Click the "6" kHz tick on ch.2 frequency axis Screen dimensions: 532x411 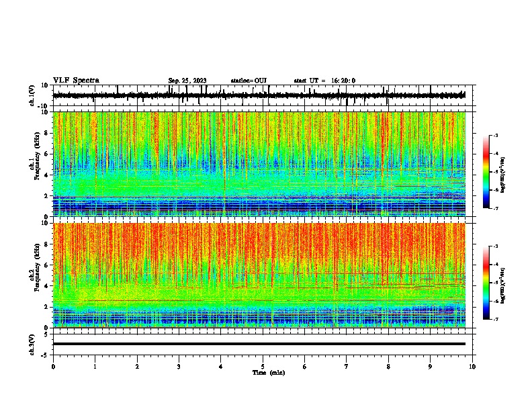click(47, 265)
